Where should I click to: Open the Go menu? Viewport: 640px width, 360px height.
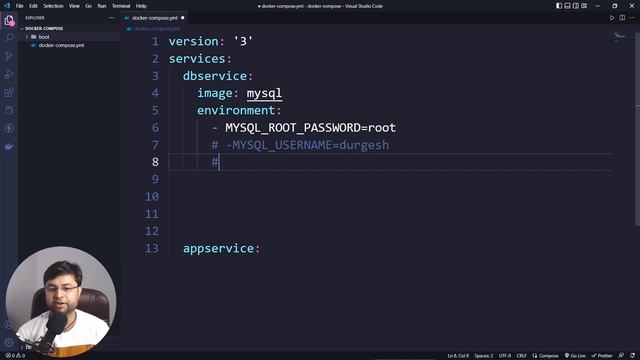(x=89, y=6)
